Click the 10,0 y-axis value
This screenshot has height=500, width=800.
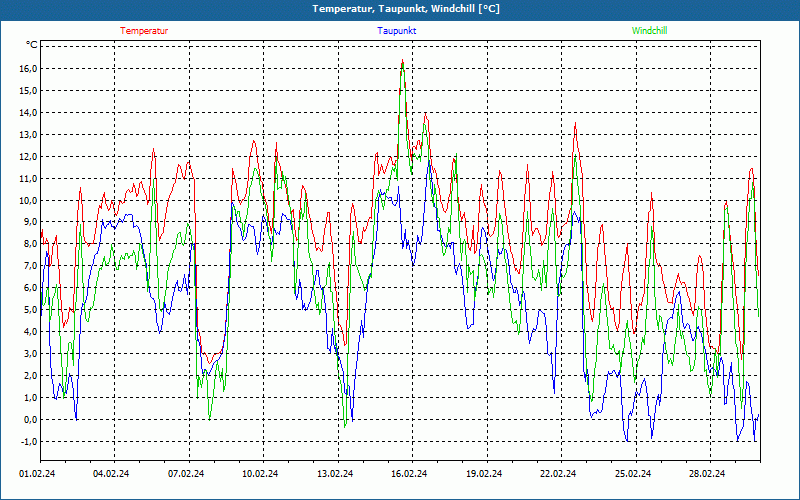pos(28,200)
